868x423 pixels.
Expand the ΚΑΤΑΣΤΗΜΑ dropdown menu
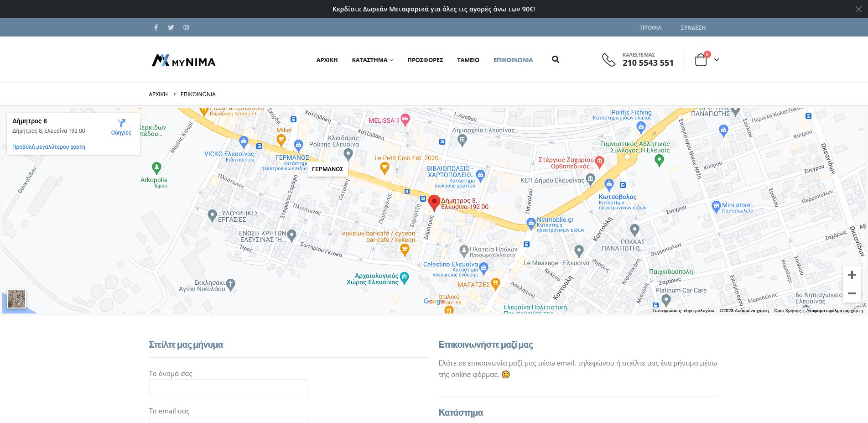pyautogui.click(x=372, y=60)
